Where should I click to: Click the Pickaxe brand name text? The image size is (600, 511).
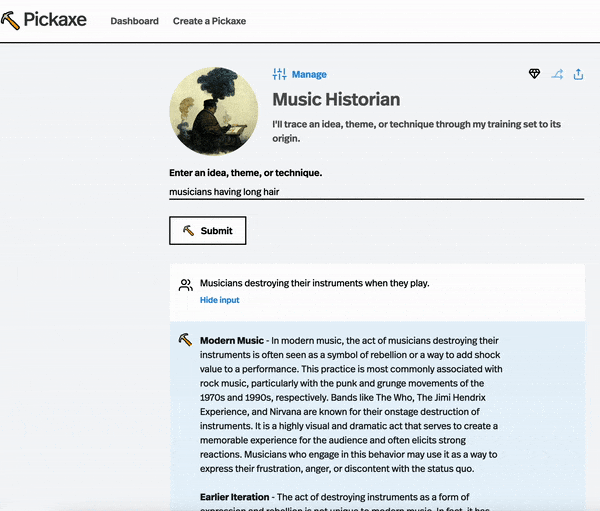(58, 20)
